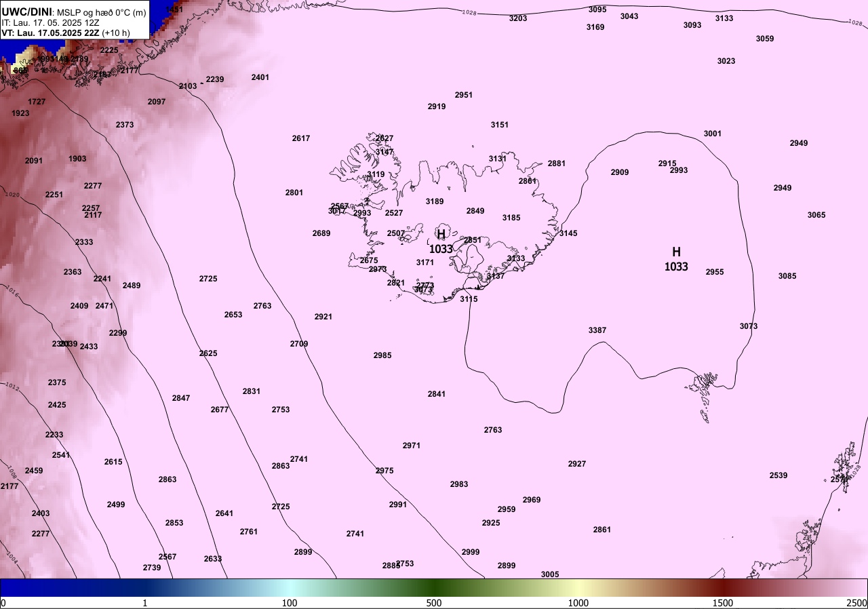868x609 pixels.
Task: Click the height value 2909
Action: [620, 172]
